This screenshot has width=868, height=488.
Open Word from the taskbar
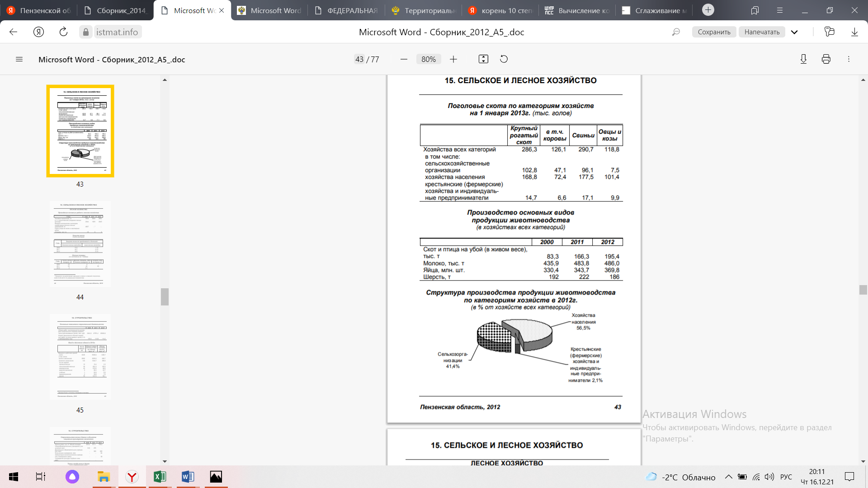[x=188, y=477]
